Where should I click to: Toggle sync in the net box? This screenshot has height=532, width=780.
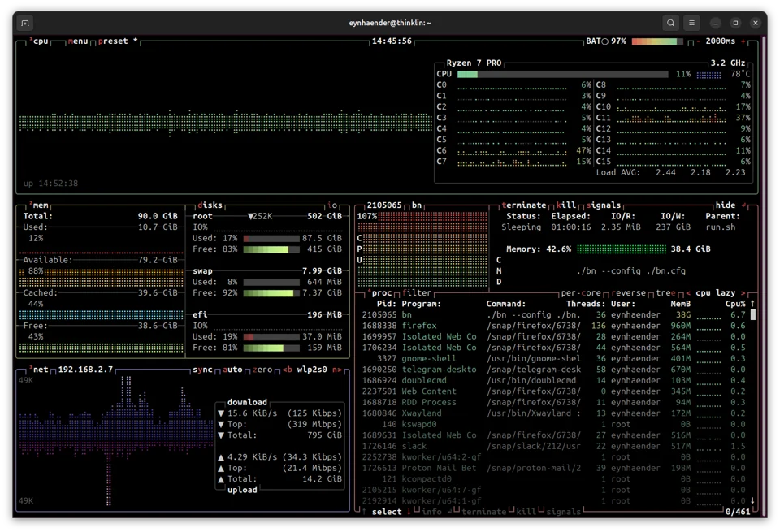(x=202, y=370)
